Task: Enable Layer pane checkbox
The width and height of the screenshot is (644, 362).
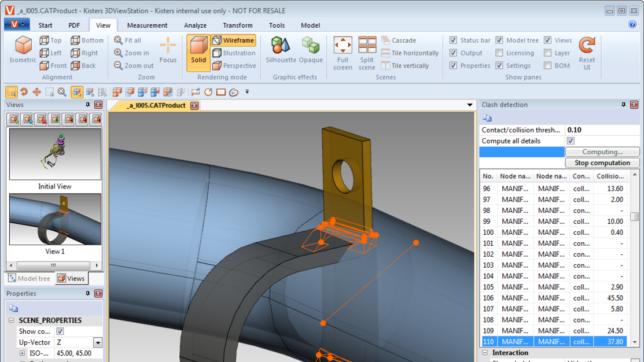Action: click(x=548, y=53)
